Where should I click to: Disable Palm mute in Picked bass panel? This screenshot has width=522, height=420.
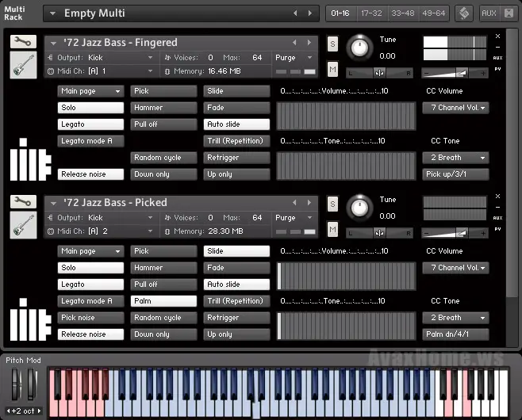tap(163, 301)
